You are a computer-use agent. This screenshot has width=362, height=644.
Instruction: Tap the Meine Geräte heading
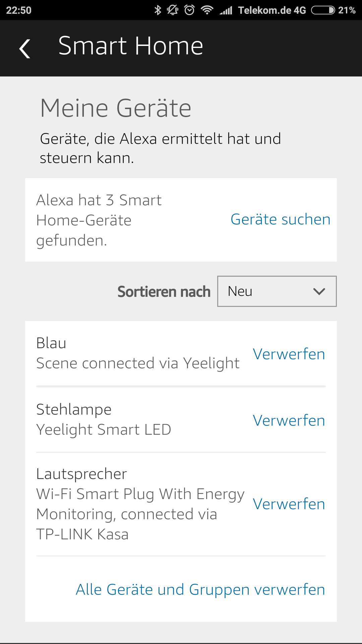[x=116, y=108]
